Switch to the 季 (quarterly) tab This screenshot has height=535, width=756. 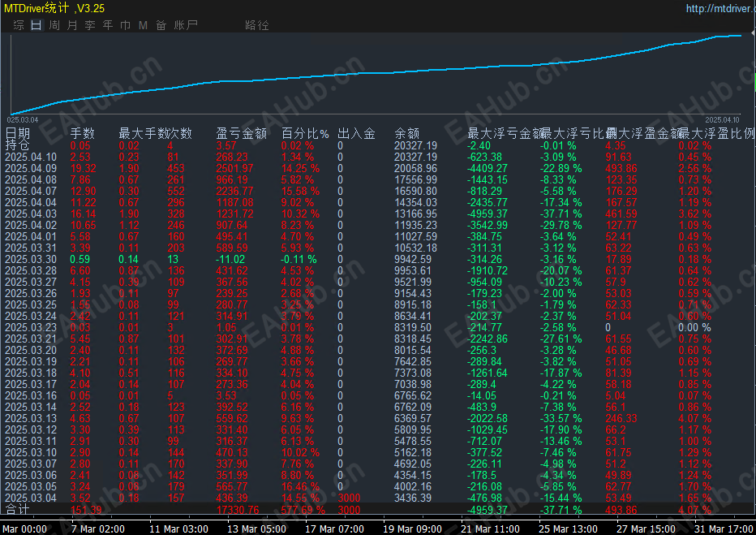[x=90, y=25]
